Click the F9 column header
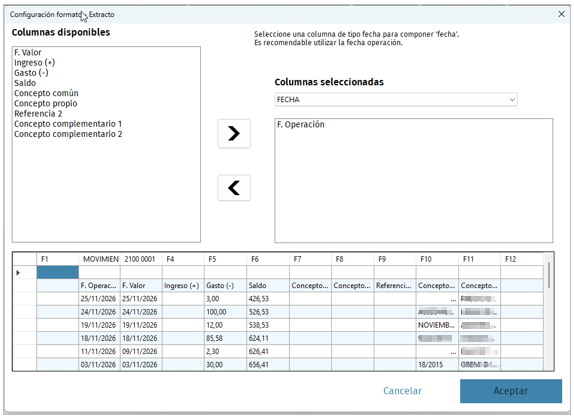The image size is (574, 418). pyautogui.click(x=395, y=259)
